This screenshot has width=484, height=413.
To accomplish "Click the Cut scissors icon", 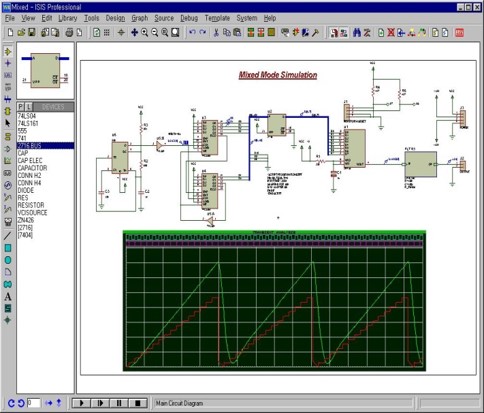I will pos(216,32).
